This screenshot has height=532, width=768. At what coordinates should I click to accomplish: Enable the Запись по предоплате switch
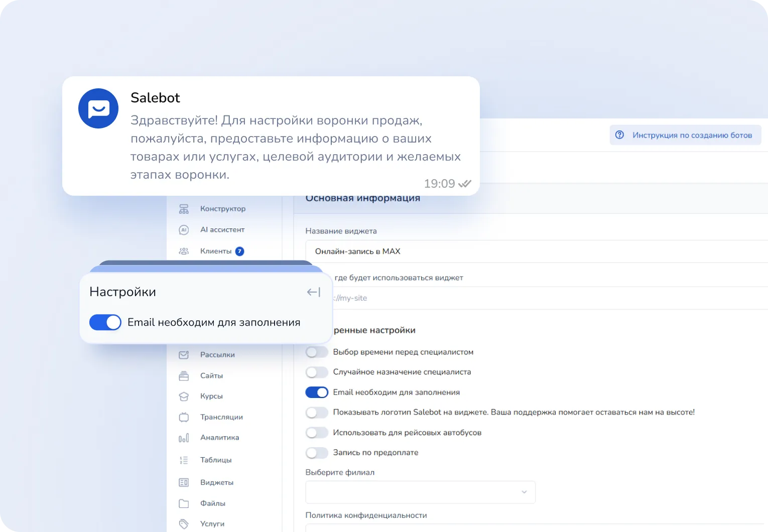click(x=317, y=453)
